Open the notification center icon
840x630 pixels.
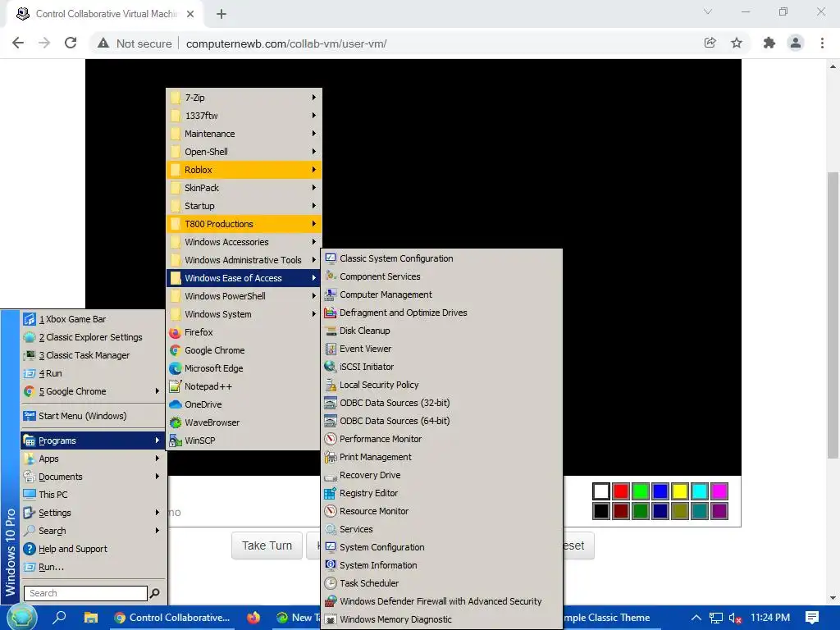click(x=812, y=618)
